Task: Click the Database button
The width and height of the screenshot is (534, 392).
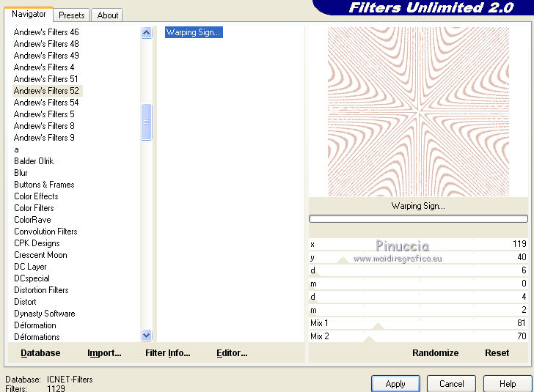Action: [x=40, y=353]
